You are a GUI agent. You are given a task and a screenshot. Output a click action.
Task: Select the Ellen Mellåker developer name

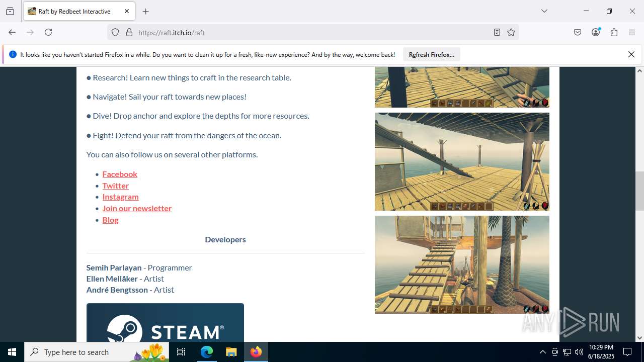(x=112, y=279)
